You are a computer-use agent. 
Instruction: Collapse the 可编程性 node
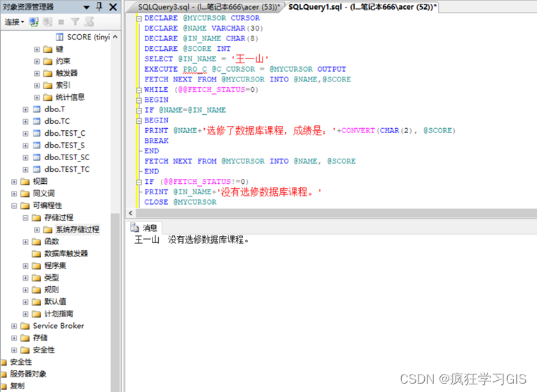(x=14, y=206)
